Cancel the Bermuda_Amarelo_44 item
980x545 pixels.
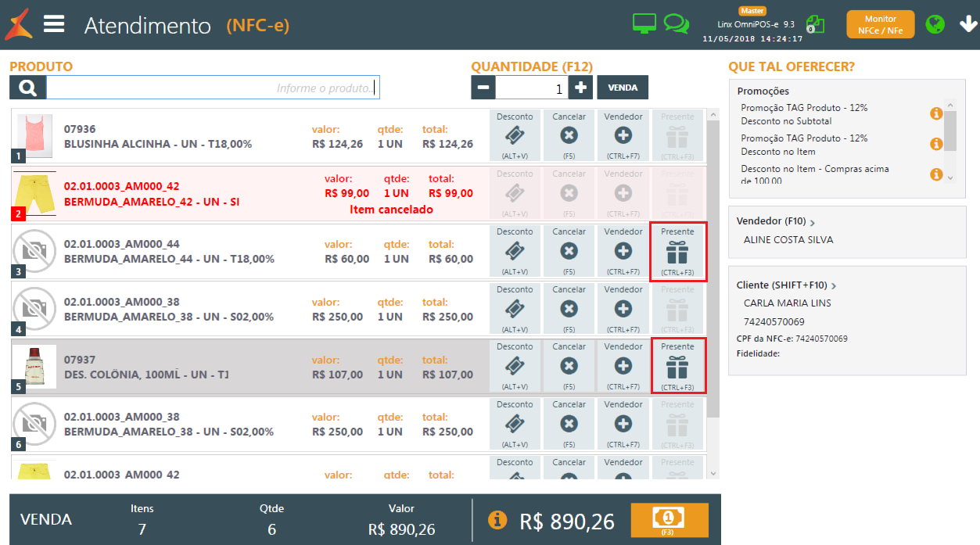(569, 251)
